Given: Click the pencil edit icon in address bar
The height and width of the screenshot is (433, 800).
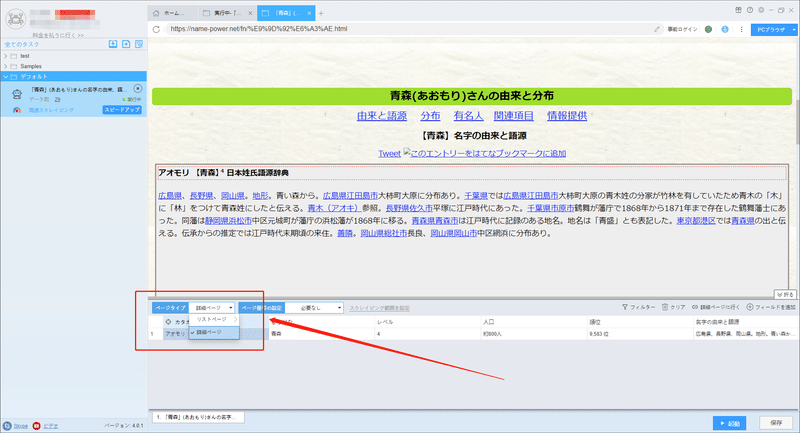Looking at the screenshot, I should pos(657,29).
